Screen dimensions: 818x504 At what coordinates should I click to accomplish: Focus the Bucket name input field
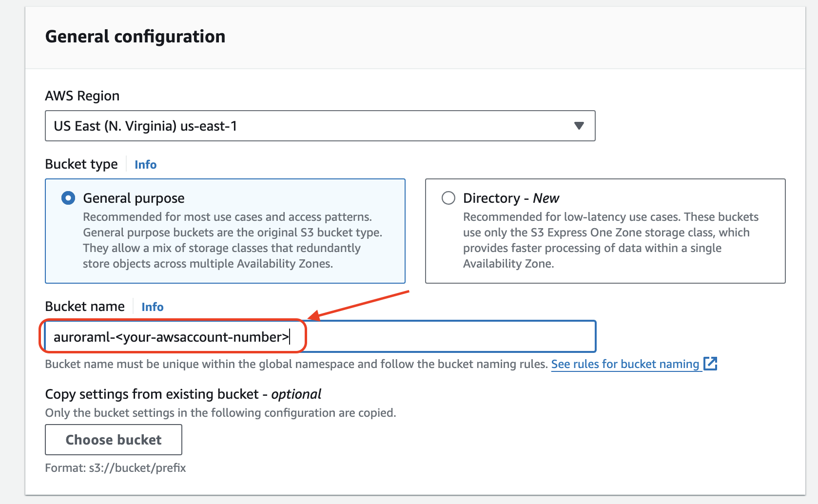pyautogui.click(x=439, y=336)
